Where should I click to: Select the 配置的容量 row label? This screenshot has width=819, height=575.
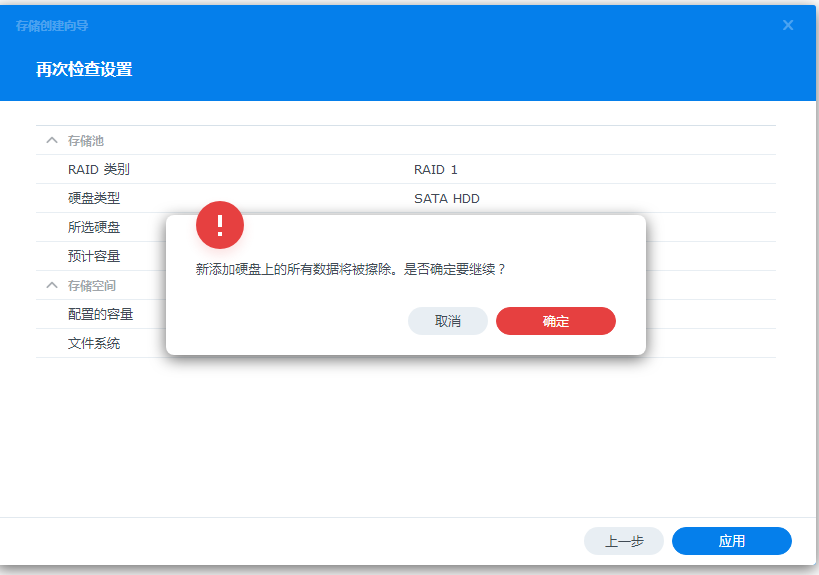(100, 315)
